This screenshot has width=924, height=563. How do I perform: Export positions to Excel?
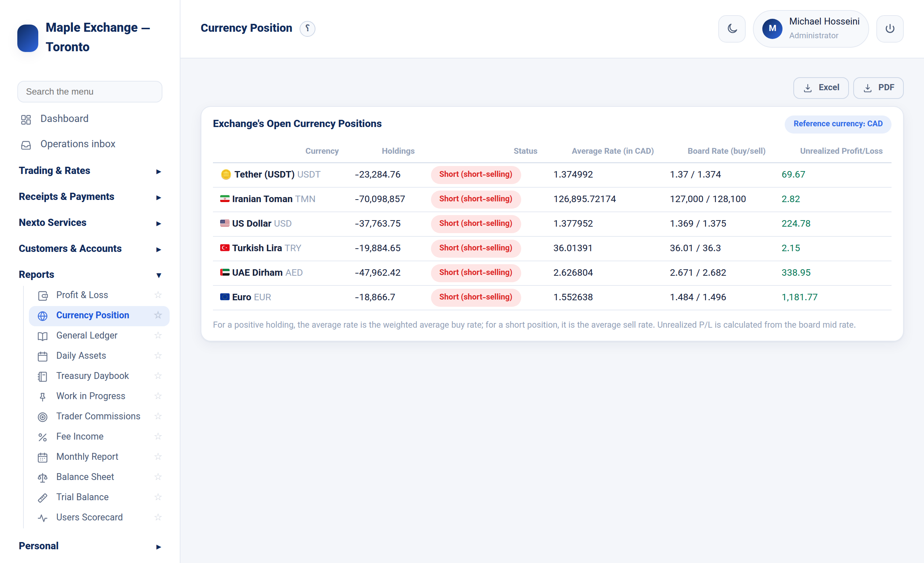point(820,88)
